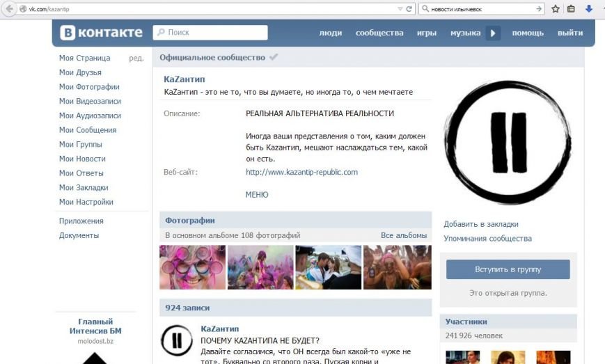Image resolution: width=605 pixels, height=364 pixels.
Task: Open downloads with the blue arrow icon
Action: point(589,8)
